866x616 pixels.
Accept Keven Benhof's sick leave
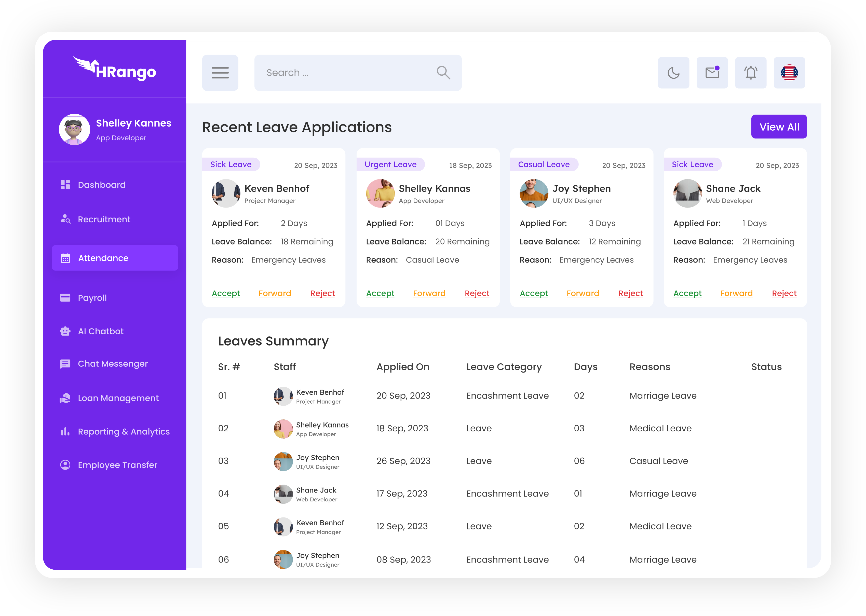coord(226,293)
